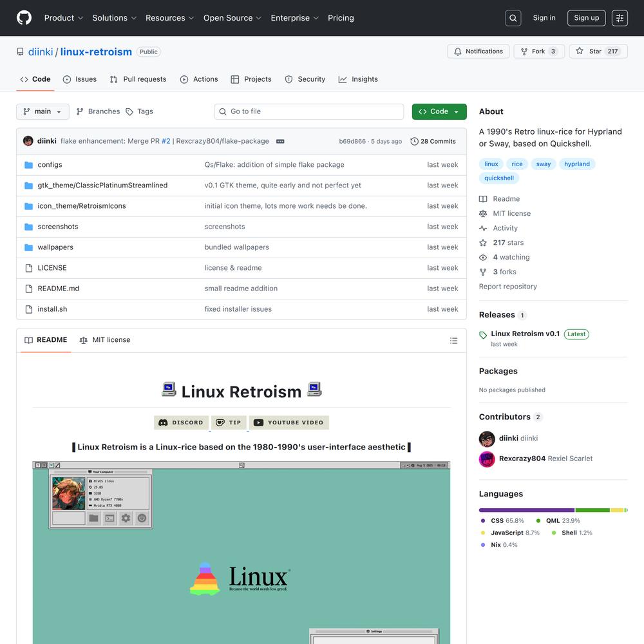Open the Pricing page link
Viewport: 644px width, 644px height.
pos(341,18)
